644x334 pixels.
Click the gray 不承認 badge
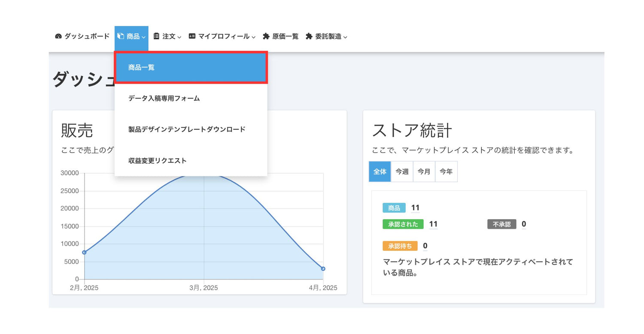coord(502,224)
